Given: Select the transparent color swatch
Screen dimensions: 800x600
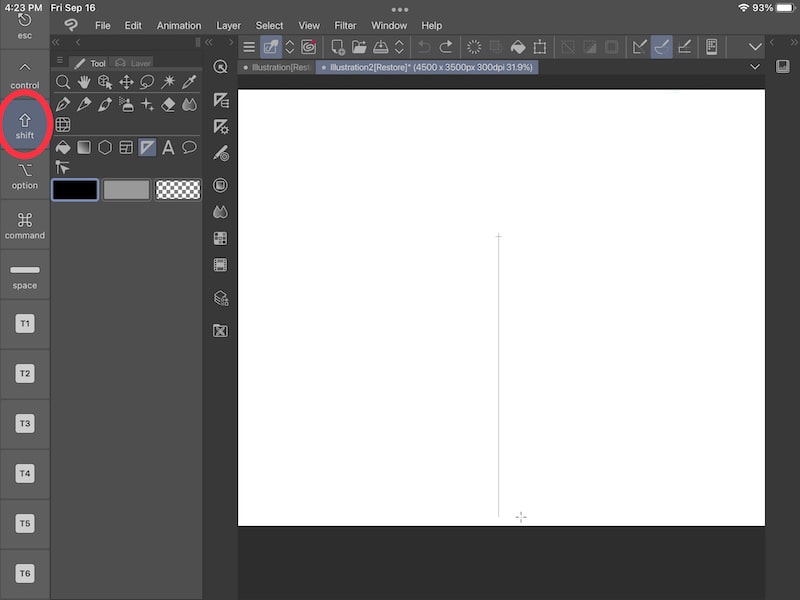Looking at the screenshot, I should coord(178,189).
